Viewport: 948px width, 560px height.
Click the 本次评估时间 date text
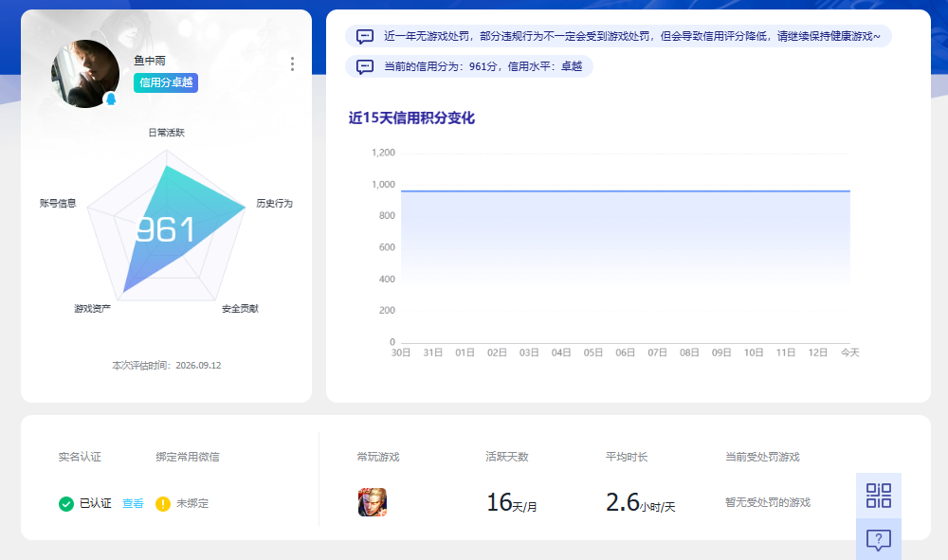pos(166,366)
